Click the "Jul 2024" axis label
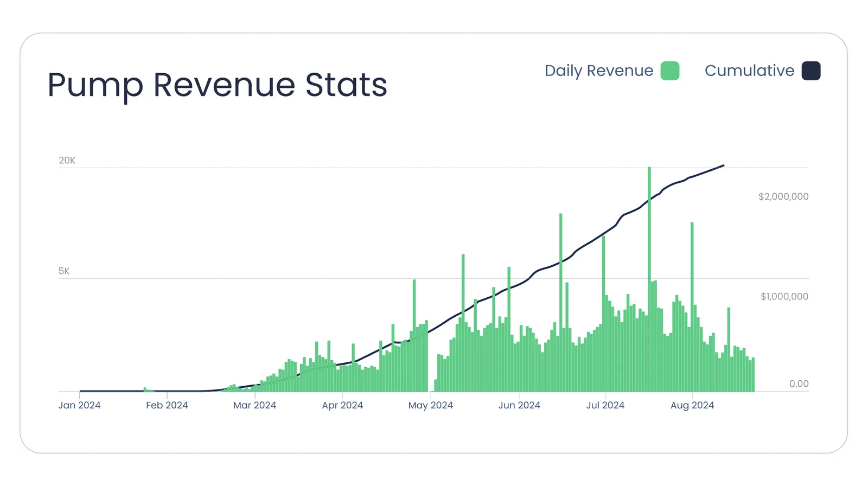Viewport: 868px width, 486px height. pos(605,405)
